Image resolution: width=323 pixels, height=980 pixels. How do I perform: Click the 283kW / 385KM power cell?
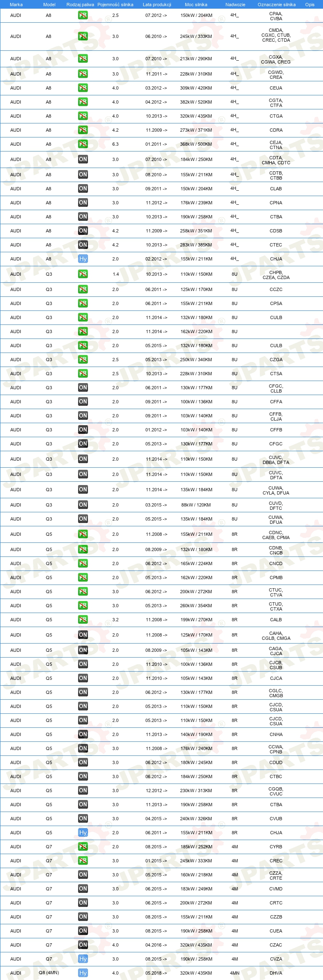coord(196,245)
